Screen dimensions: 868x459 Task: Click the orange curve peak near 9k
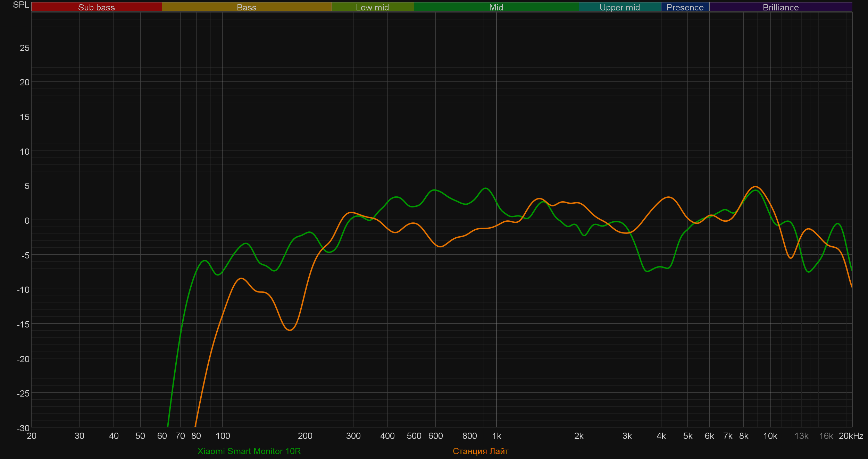pos(756,187)
